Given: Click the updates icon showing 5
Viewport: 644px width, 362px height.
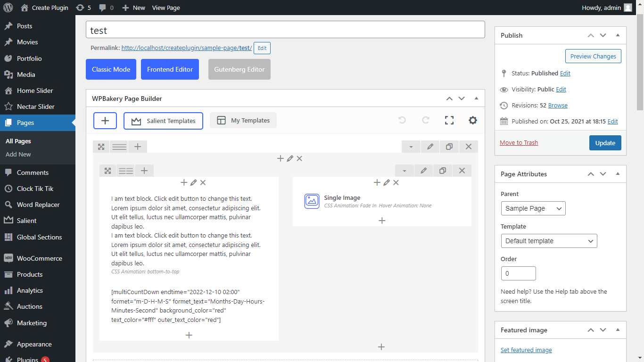Looking at the screenshot, I should click(83, 8).
